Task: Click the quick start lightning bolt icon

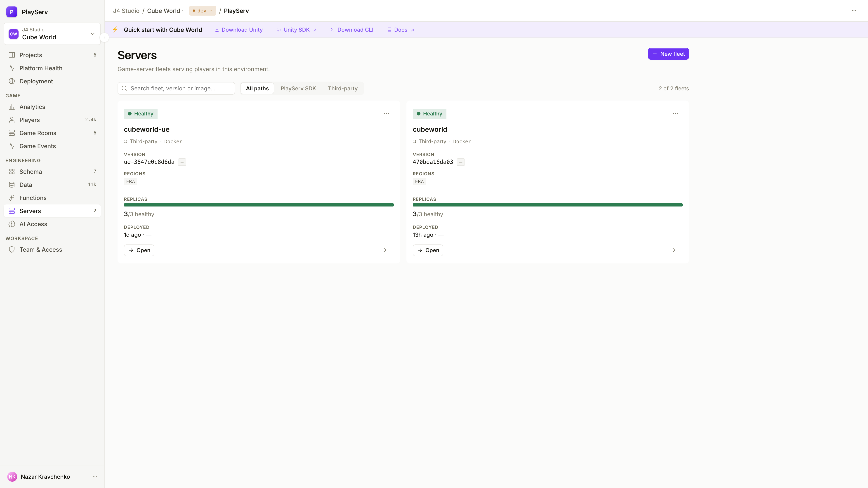Action: point(115,30)
